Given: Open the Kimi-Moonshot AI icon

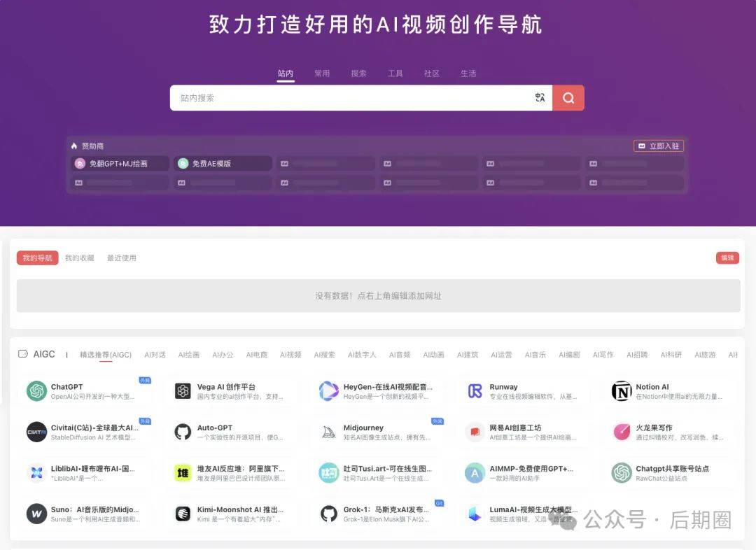Looking at the screenshot, I should point(183,514).
